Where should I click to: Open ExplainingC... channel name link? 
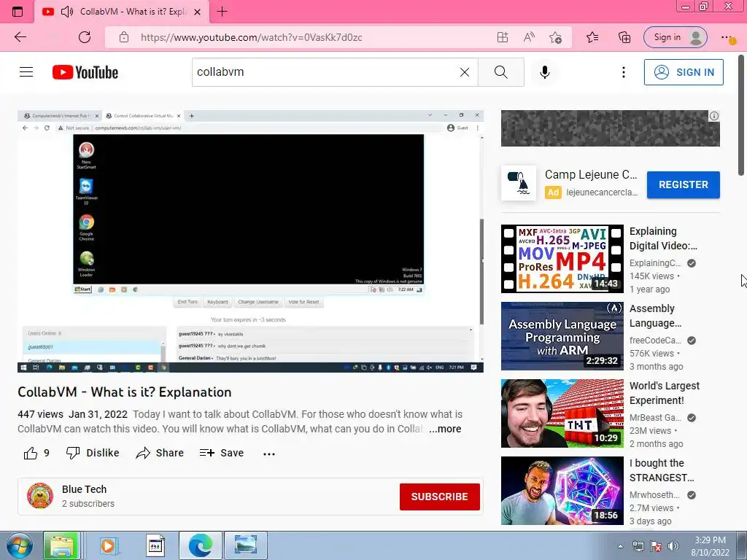tap(655, 262)
